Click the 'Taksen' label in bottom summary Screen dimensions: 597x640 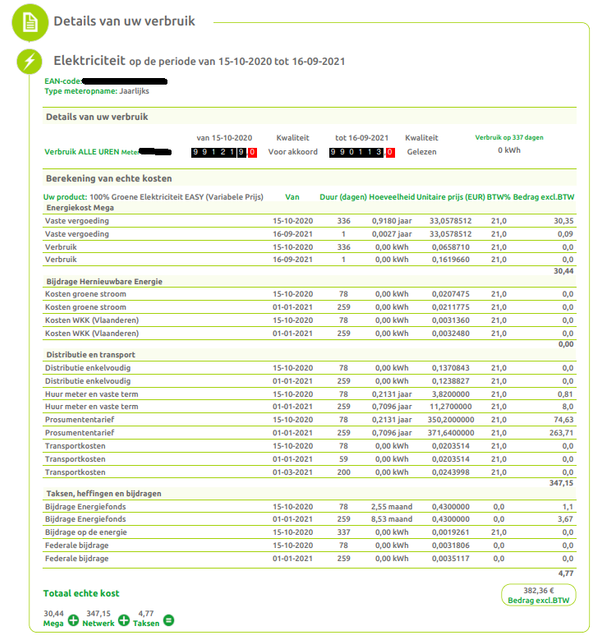pyautogui.click(x=146, y=623)
